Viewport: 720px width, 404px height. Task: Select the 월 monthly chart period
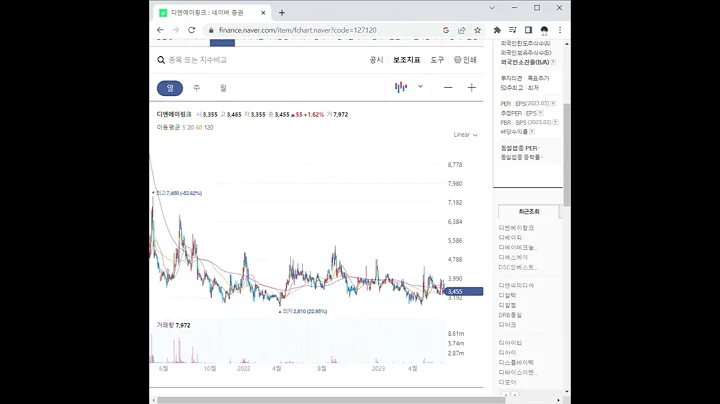223,88
